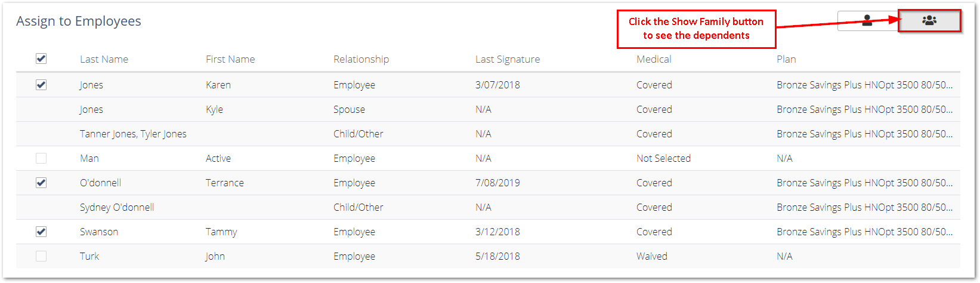Click Tanner Jones, Tyler Jones dependents row
The image size is (980, 283).
[x=488, y=134]
